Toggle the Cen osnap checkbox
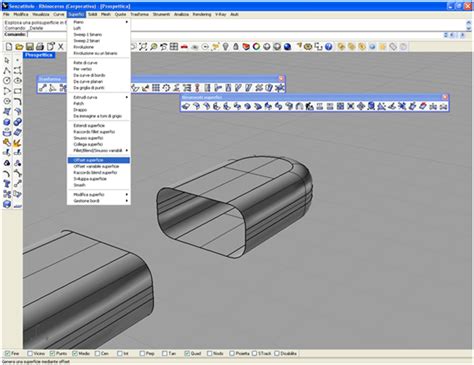The image size is (474, 365). (x=97, y=353)
